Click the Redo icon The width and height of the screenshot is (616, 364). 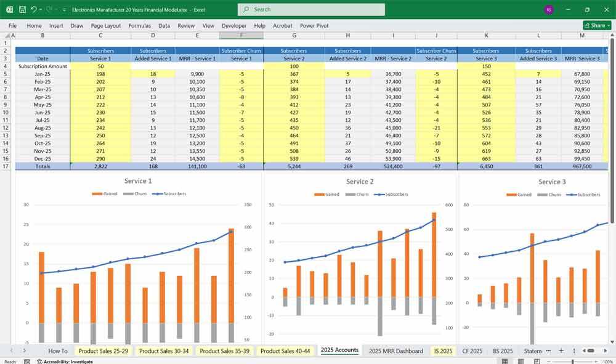coord(47,10)
